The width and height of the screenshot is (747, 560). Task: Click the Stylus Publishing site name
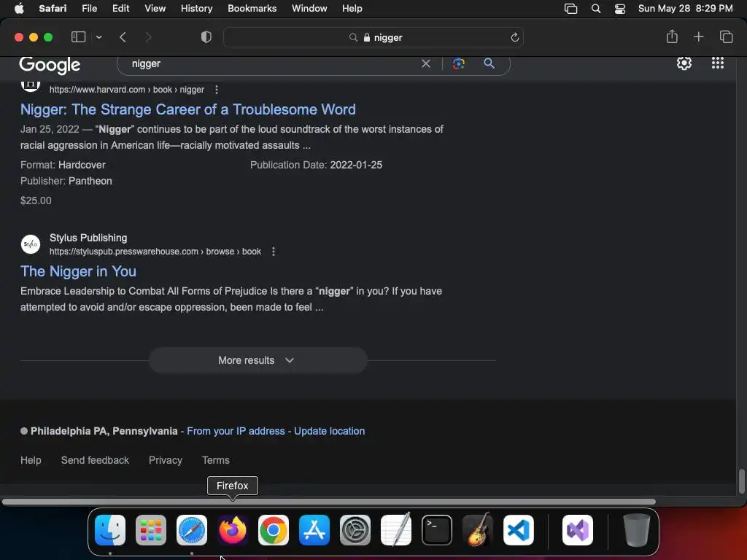pyautogui.click(x=88, y=238)
